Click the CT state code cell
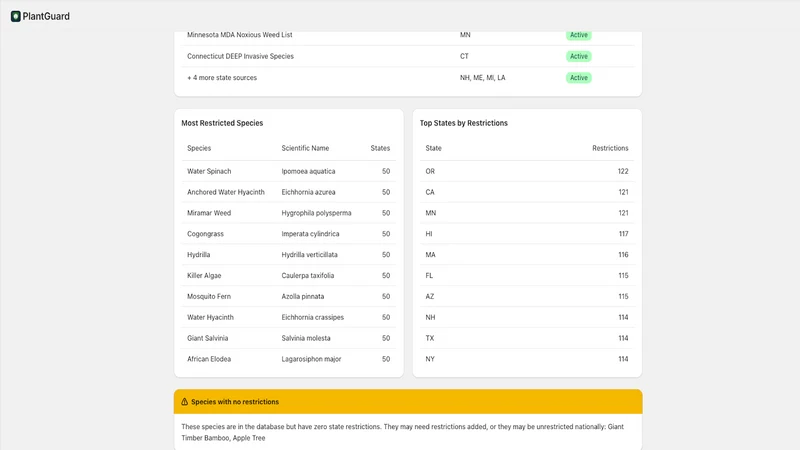The image size is (800, 450). click(x=464, y=56)
